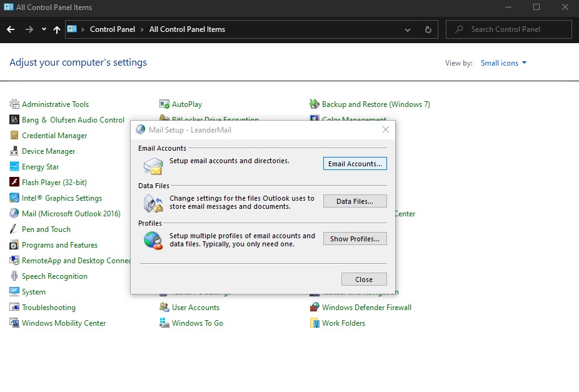Expand the chevron after Control Panel breadcrumb

[142, 29]
